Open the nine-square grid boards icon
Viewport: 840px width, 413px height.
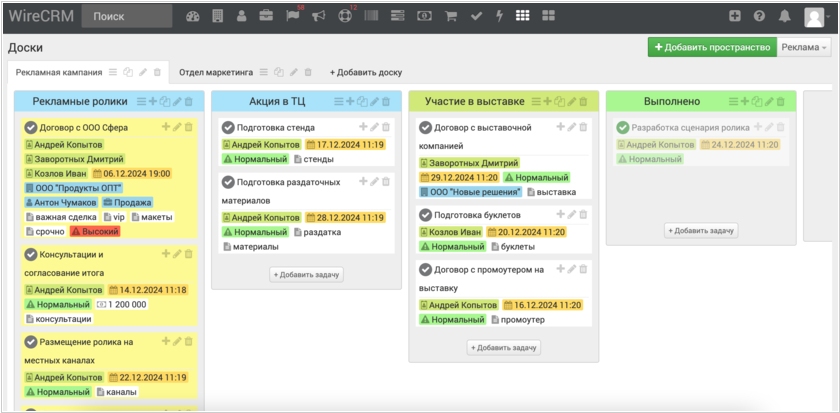click(522, 16)
